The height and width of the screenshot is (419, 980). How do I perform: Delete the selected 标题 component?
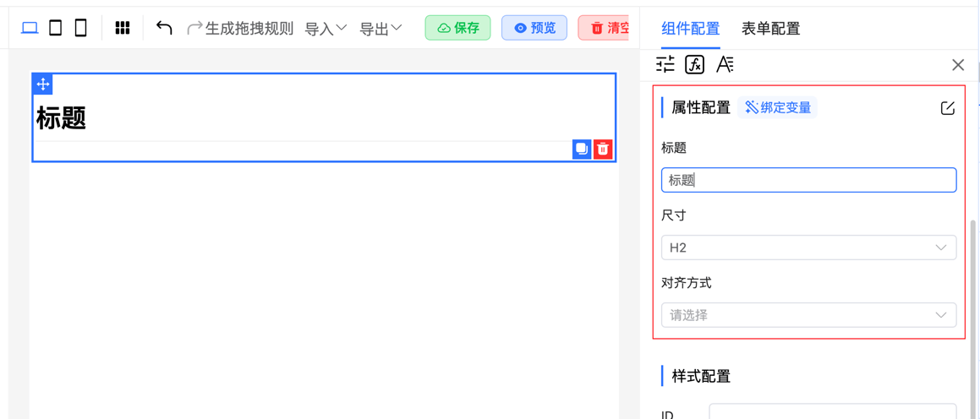[x=603, y=149]
